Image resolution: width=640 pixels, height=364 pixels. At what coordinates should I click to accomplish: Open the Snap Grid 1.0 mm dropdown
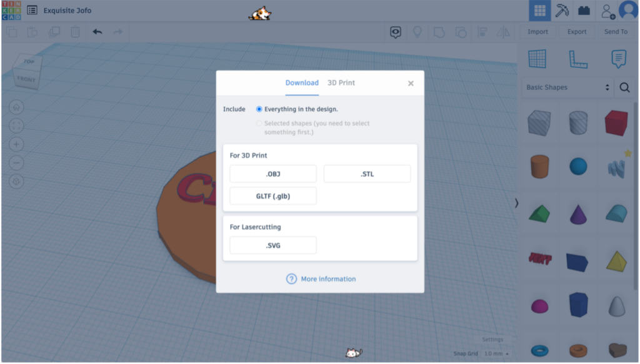click(x=496, y=354)
